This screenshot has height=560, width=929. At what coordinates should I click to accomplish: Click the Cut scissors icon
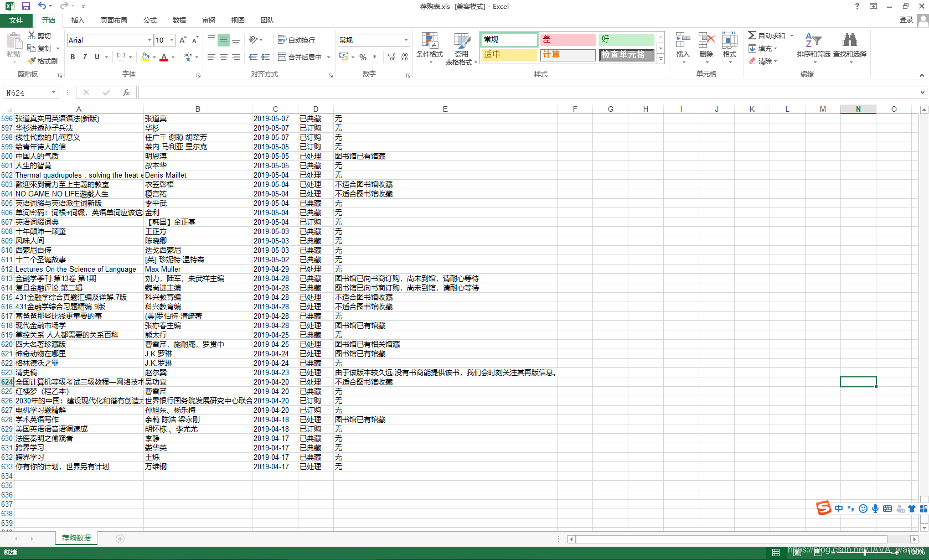32,35
